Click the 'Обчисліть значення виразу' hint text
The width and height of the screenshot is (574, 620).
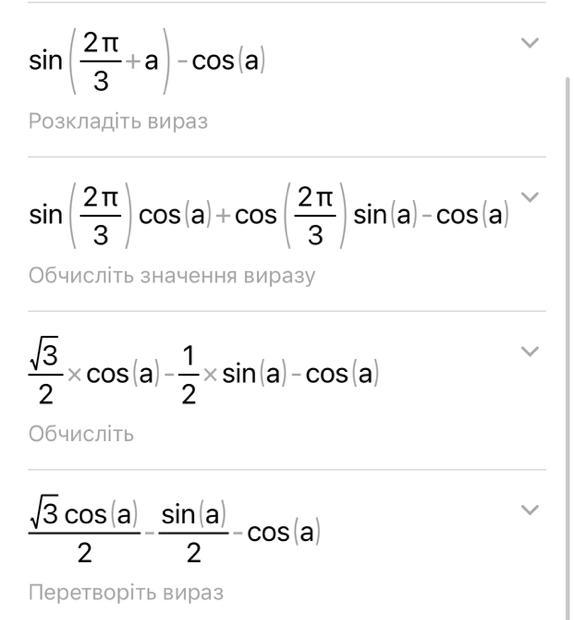(x=172, y=276)
